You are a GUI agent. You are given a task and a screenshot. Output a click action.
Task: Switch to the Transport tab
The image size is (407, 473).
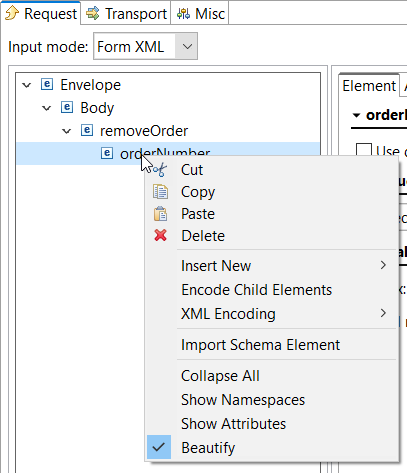tap(126, 13)
